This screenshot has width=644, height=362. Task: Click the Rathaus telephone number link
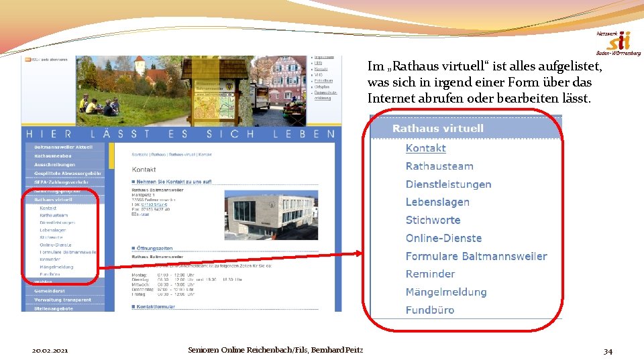(x=154, y=204)
